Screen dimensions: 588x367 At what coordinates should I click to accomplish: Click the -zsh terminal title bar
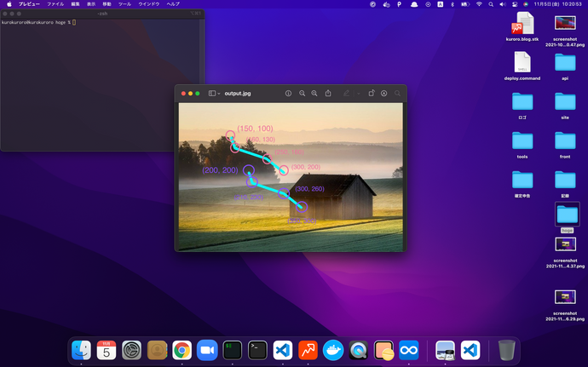[x=102, y=14]
